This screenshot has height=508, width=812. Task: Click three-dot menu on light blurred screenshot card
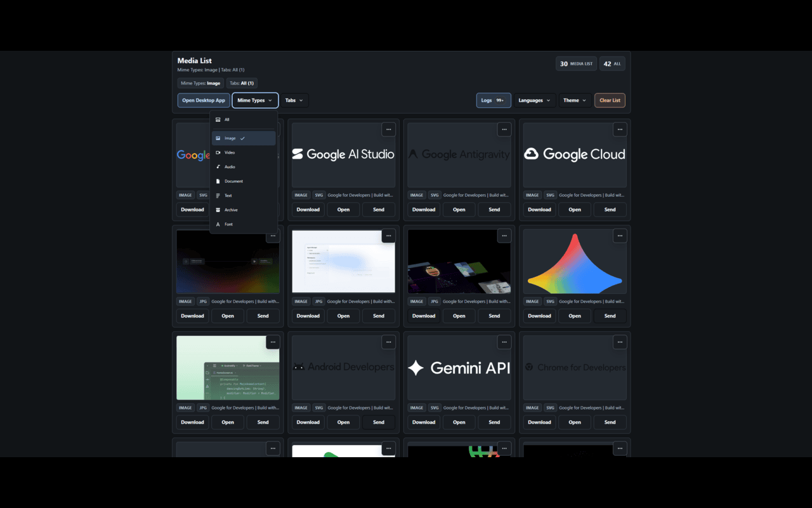tap(389, 236)
